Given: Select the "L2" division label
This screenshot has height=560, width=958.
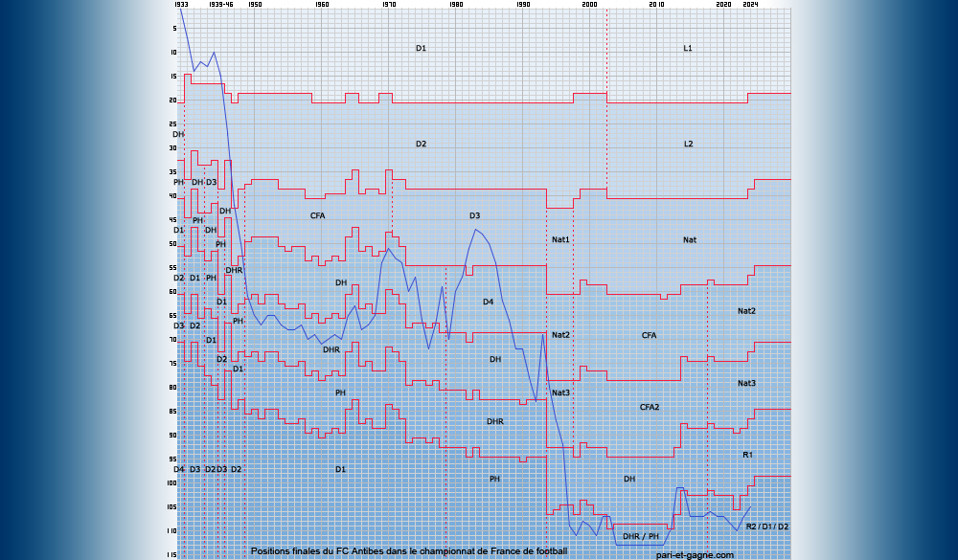Looking at the screenshot, I should pyautogui.click(x=689, y=144).
